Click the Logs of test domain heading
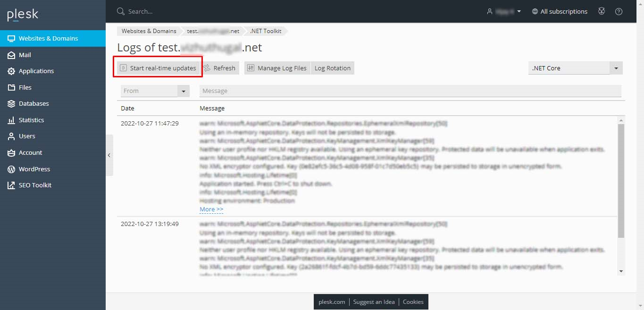 coord(190,48)
